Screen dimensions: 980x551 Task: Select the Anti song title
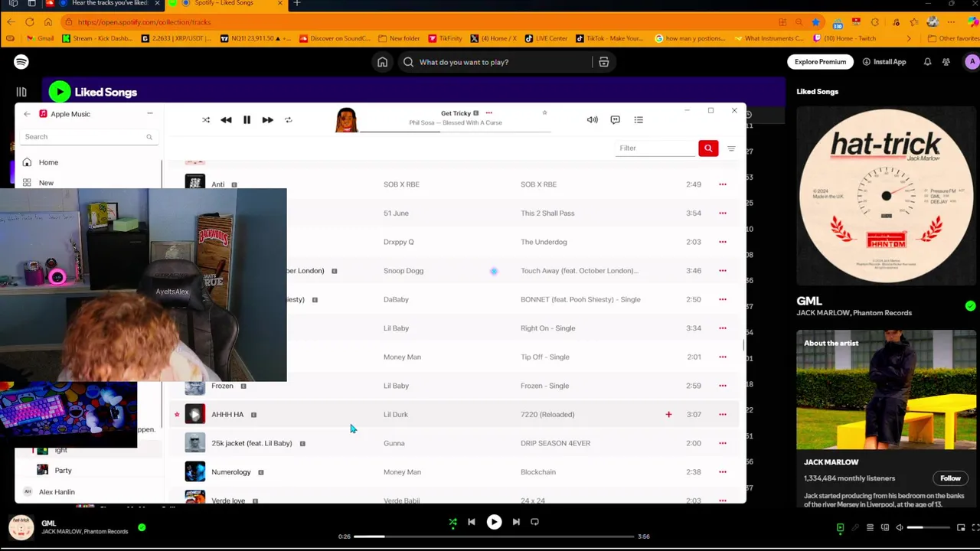pyautogui.click(x=218, y=184)
